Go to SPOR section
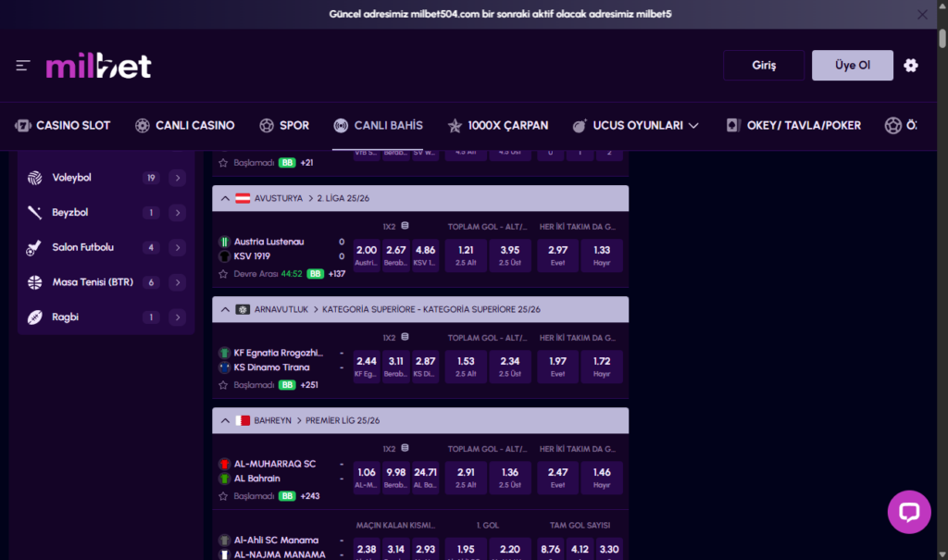948x560 pixels. pyautogui.click(x=284, y=126)
